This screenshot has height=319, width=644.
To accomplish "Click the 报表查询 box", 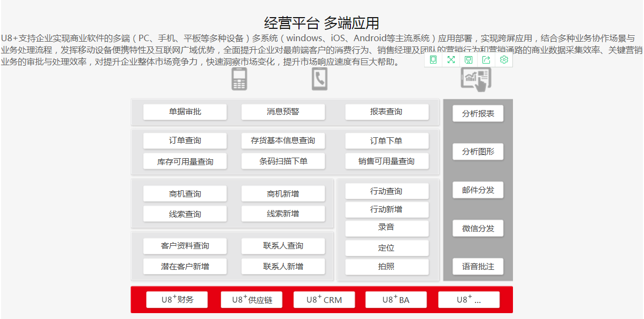I will point(386,112).
